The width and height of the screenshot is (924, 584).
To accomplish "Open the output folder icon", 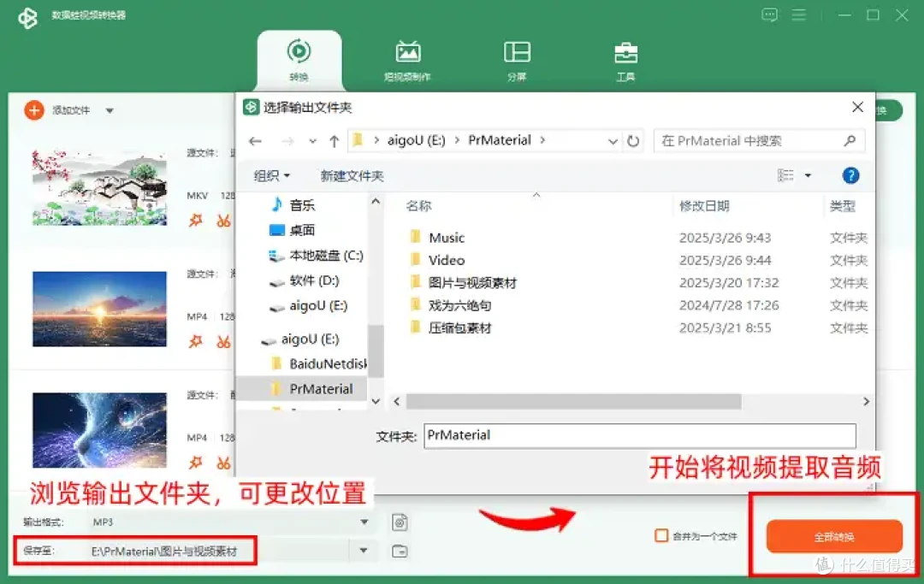I will point(400,551).
